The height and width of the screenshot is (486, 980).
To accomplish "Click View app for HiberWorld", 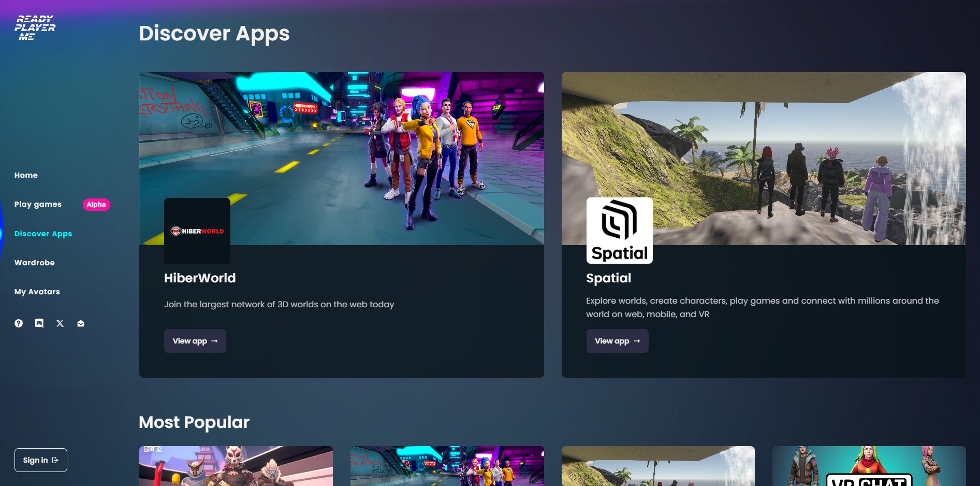I will point(195,341).
